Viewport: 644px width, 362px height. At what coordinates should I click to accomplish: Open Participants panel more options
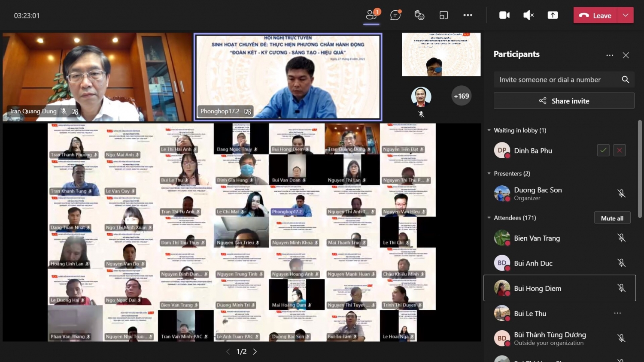610,55
